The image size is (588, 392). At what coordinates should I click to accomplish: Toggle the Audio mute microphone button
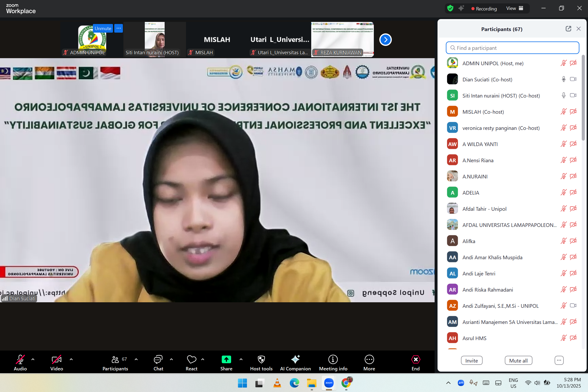click(20, 360)
